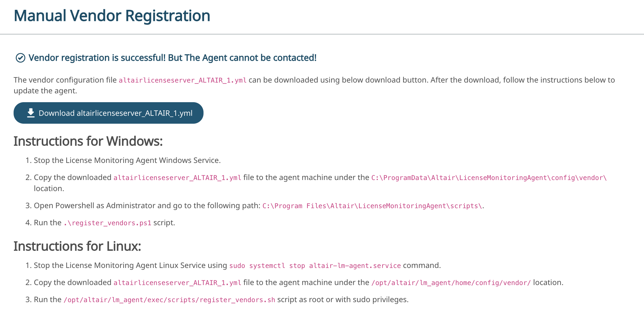
Task: Click the Linux Service stop instruction text
Action: (x=130, y=265)
